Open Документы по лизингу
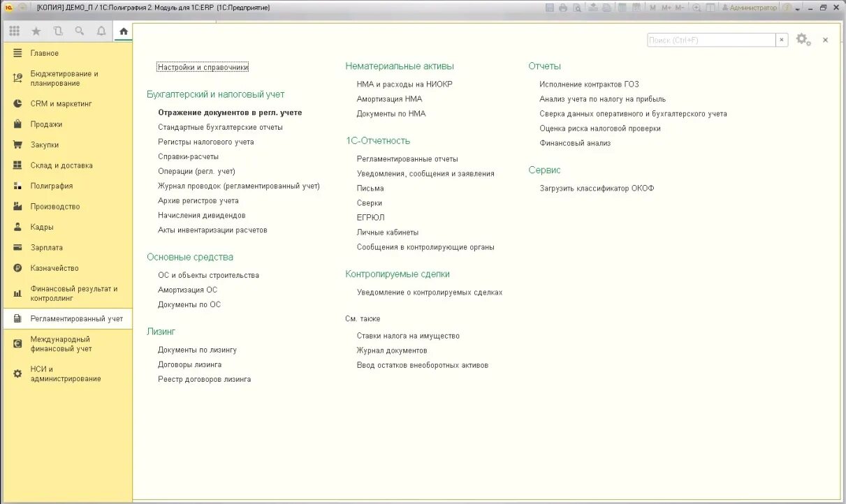Image resolution: width=846 pixels, height=504 pixels. click(x=197, y=350)
